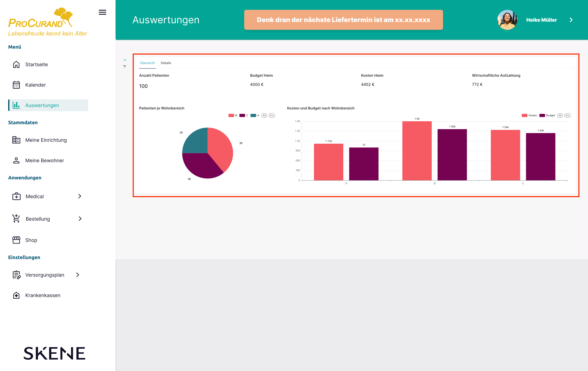The height and width of the screenshot is (371, 588).
Task: Click the teal color swatch for series A
Action: [x=253, y=115]
